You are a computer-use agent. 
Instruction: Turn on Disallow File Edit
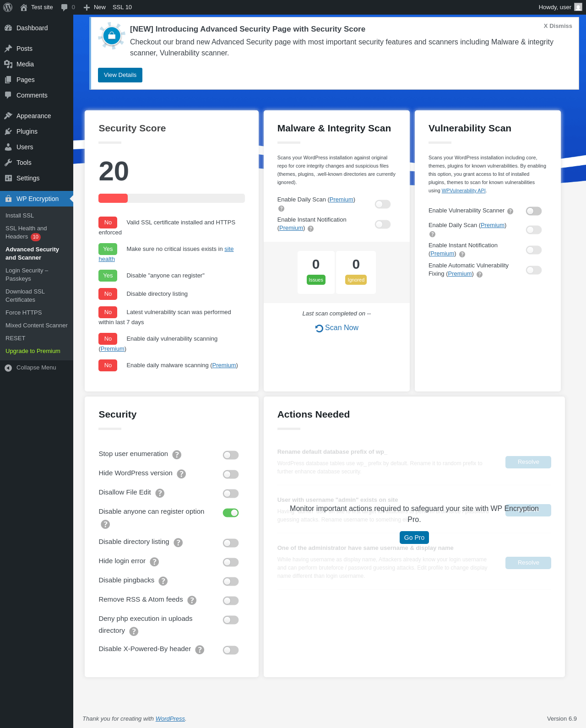click(x=231, y=494)
